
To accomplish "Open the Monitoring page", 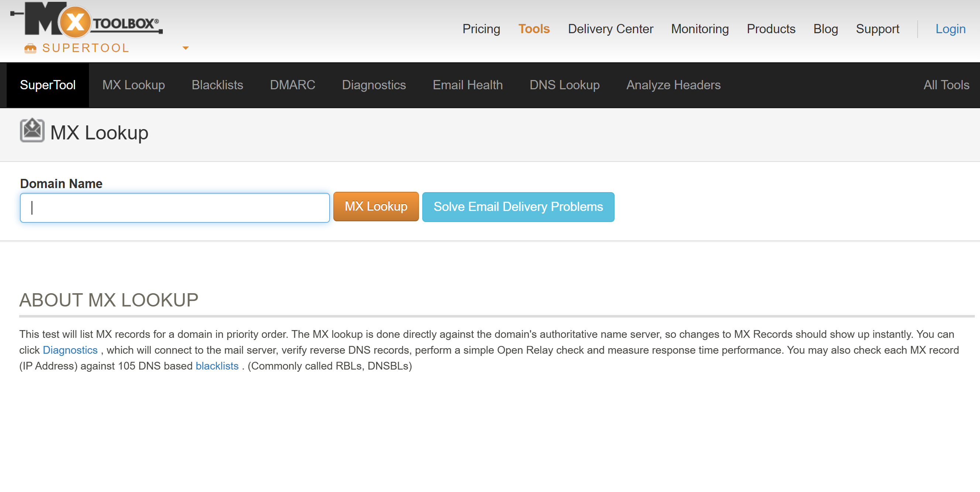I will 700,29.
